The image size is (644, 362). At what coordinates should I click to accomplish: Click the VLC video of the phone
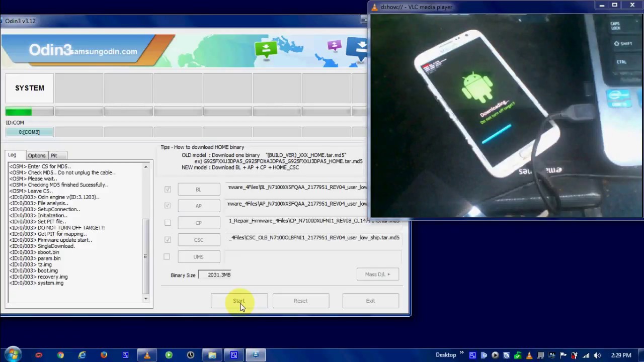506,116
